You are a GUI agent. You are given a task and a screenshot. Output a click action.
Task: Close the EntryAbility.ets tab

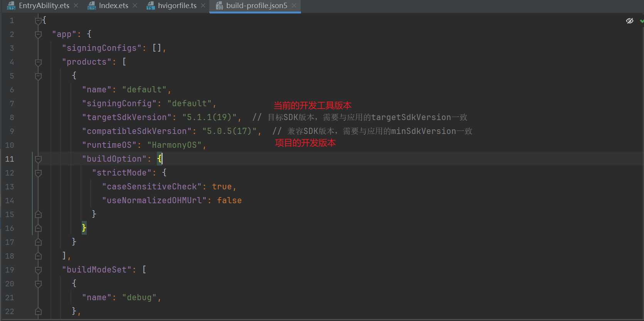click(x=76, y=5)
